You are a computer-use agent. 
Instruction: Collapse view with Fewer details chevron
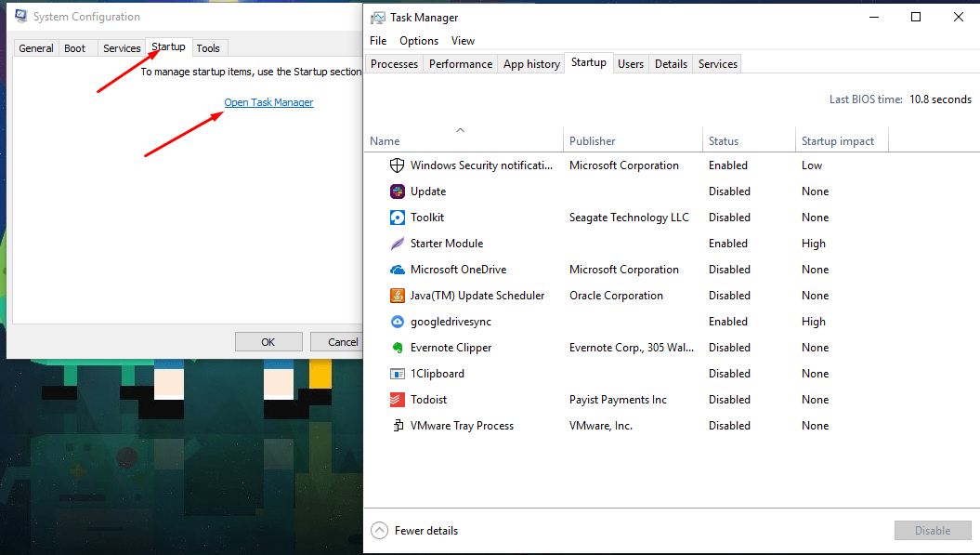[x=379, y=531]
